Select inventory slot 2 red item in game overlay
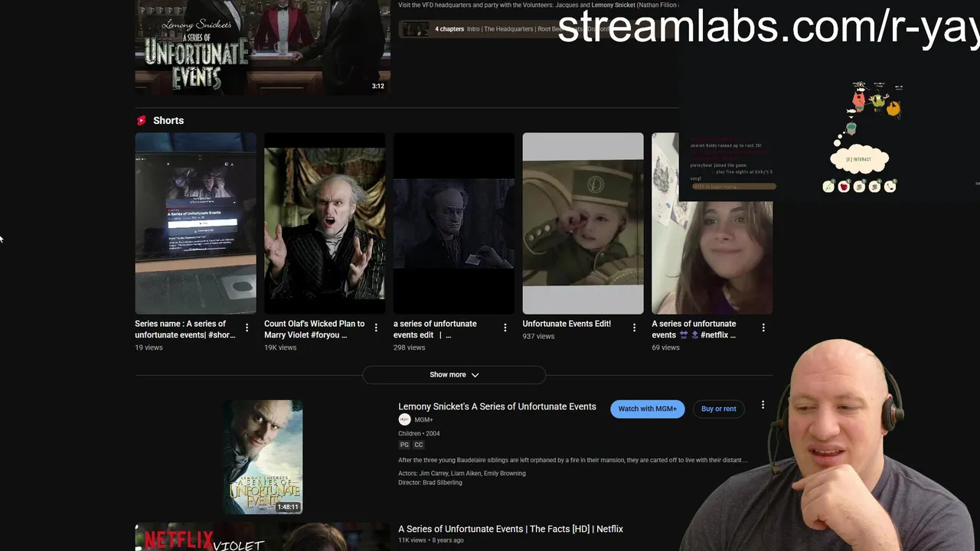 tap(844, 186)
